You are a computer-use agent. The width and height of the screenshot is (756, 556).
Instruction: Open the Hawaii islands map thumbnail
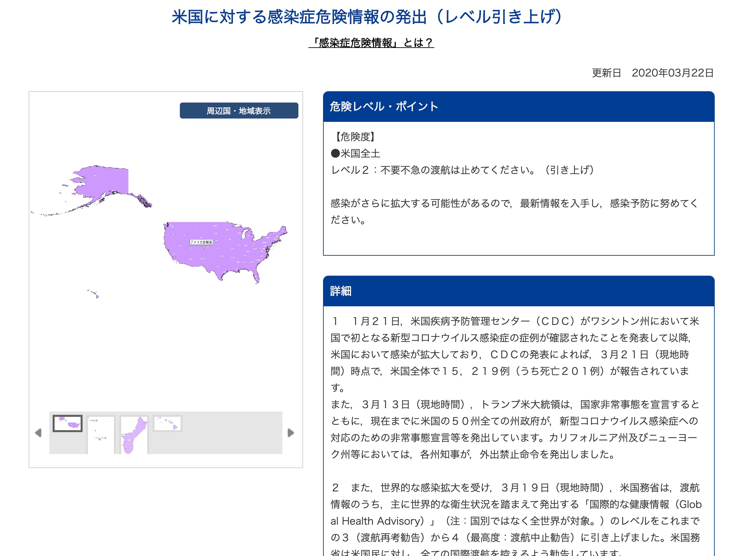point(167,423)
